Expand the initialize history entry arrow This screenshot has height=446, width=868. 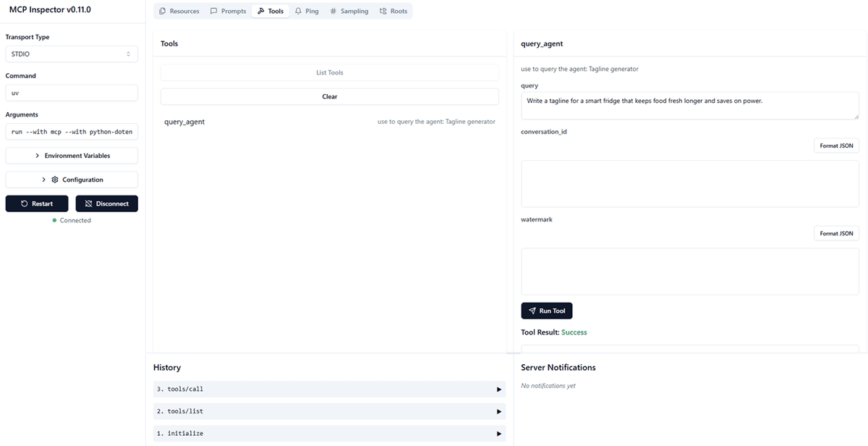(x=499, y=434)
